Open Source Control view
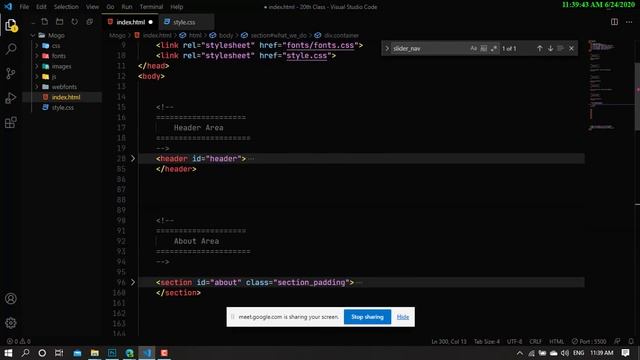Screen dimensions: 640x360 [x=11, y=73]
